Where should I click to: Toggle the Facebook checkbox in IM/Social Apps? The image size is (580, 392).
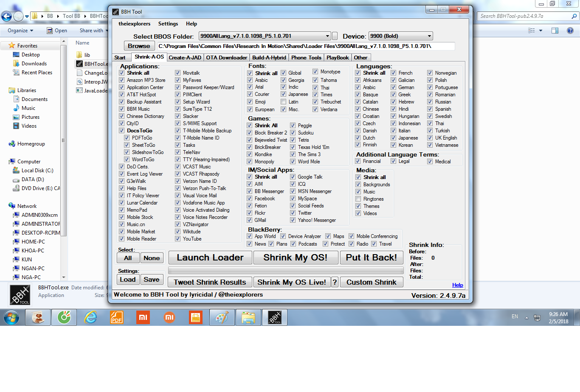pyautogui.click(x=250, y=199)
